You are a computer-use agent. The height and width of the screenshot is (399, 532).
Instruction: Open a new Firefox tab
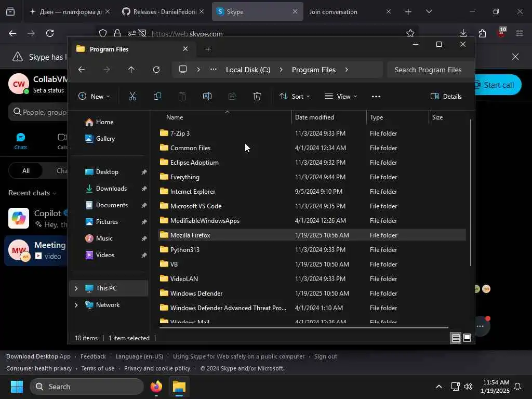tap(408, 12)
